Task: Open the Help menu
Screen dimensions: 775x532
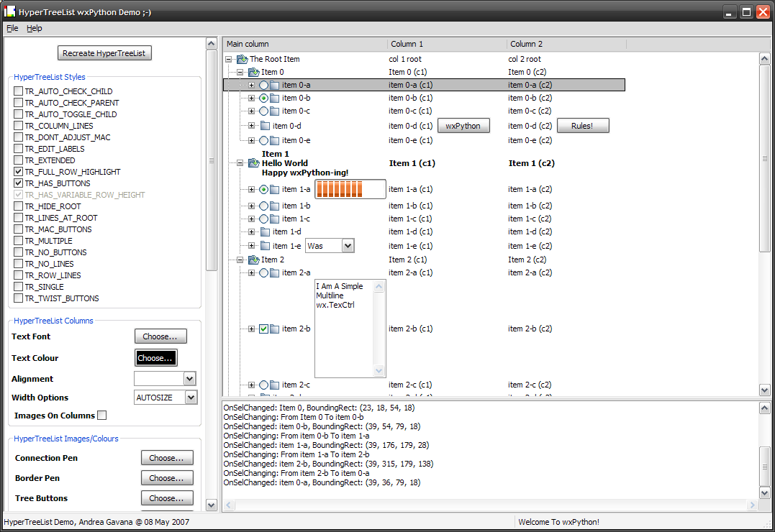Action: point(35,28)
